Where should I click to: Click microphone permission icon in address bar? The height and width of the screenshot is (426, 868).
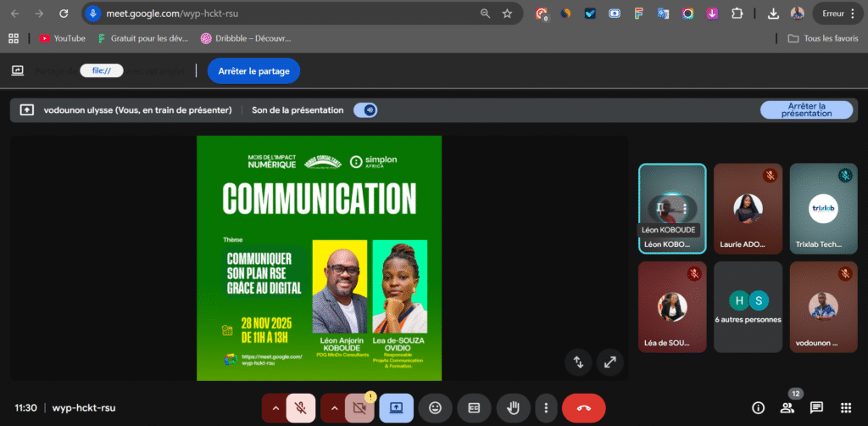pos(92,14)
